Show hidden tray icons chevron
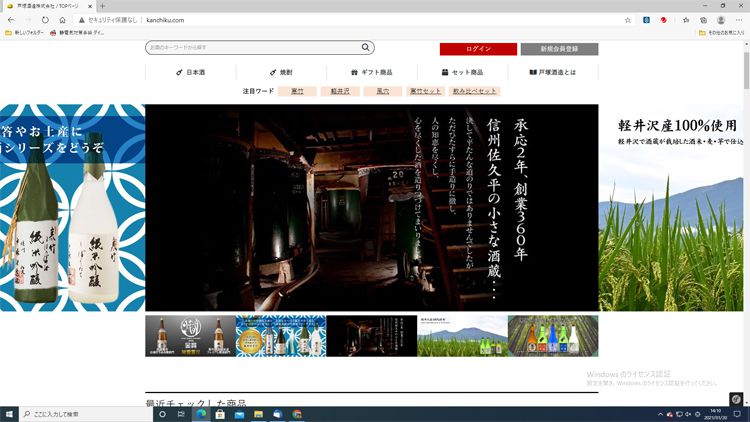This screenshot has width=750, height=422. click(660, 414)
